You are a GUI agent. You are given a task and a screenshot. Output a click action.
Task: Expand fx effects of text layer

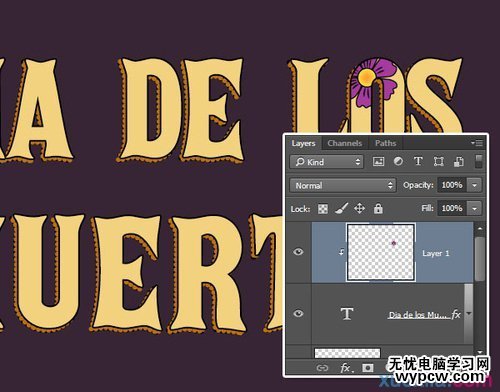(469, 314)
